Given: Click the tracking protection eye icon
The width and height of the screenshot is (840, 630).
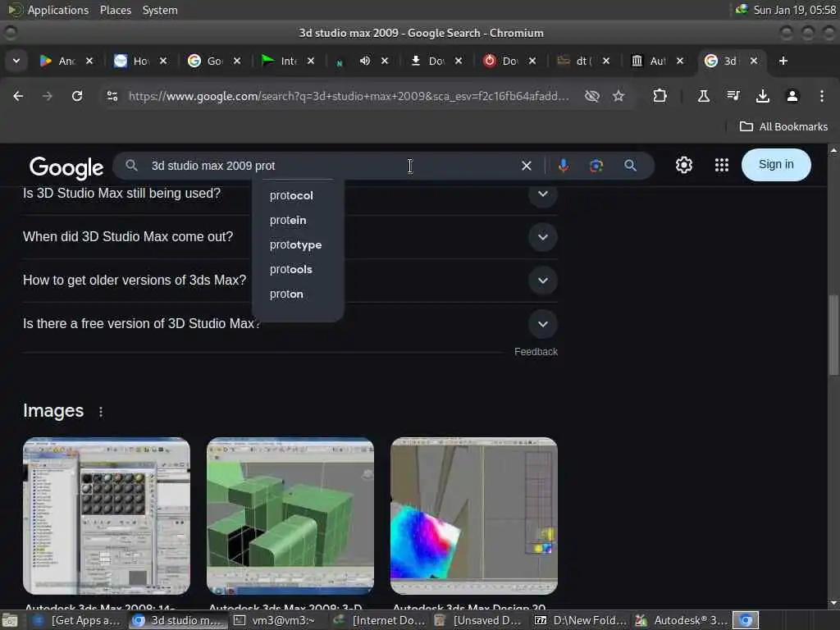Looking at the screenshot, I should pyautogui.click(x=592, y=96).
